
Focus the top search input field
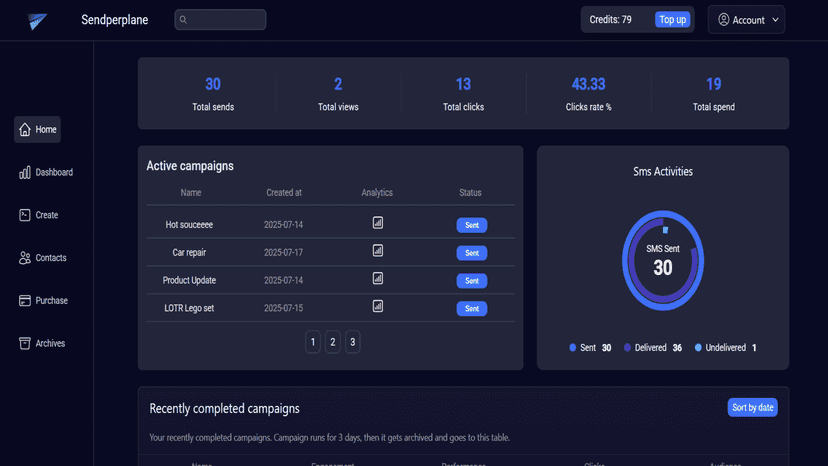pyautogui.click(x=220, y=20)
